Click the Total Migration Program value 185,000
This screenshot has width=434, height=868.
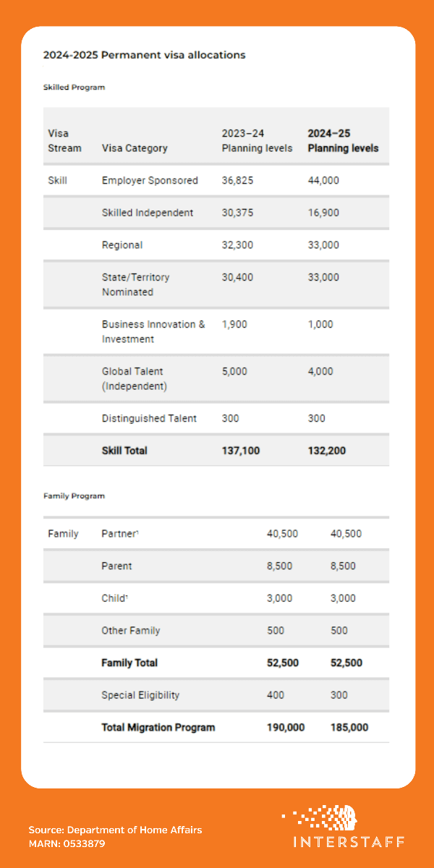coord(349,727)
